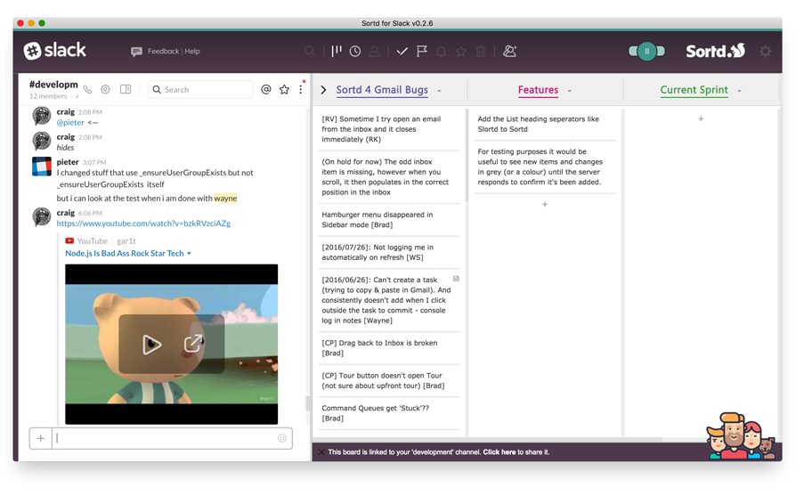Click the cartoon family mascot illustration
The width and height of the screenshot is (812, 504).
pyautogui.click(x=741, y=436)
